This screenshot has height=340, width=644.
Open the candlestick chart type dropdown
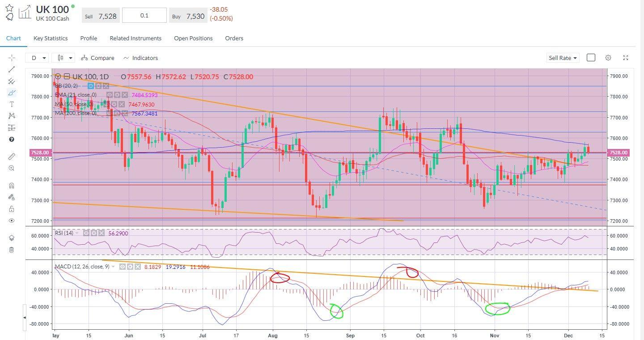(x=63, y=58)
